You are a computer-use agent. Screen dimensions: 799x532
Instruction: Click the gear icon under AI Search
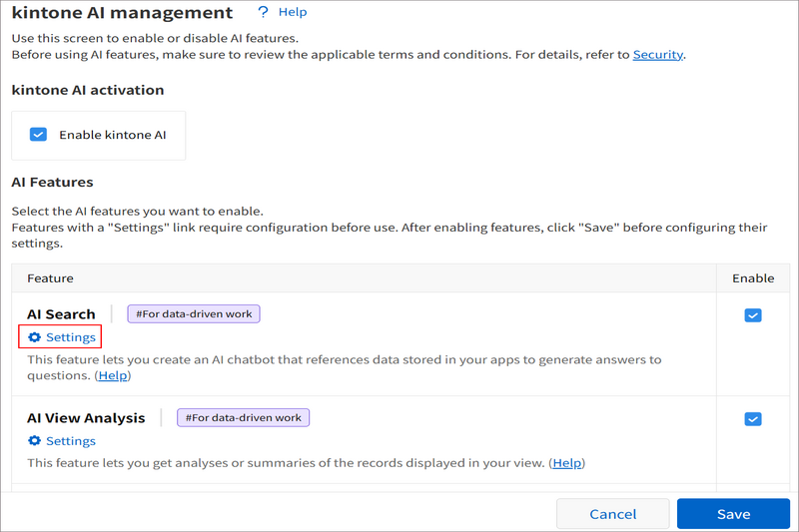[x=34, y=337]
